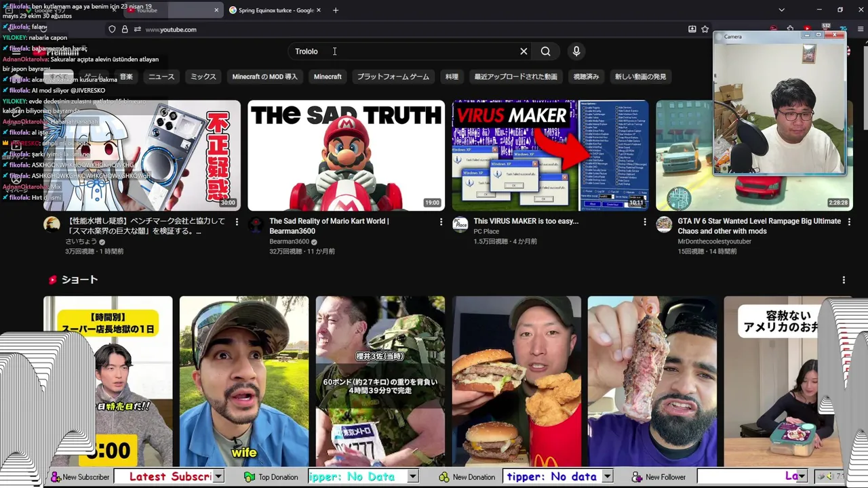Open a new browser tab with plus
Screen dimensions: 868x488
[336, 10]
